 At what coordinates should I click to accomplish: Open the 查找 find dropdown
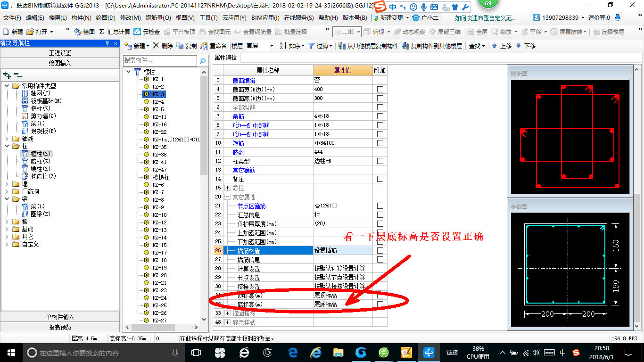477,46
